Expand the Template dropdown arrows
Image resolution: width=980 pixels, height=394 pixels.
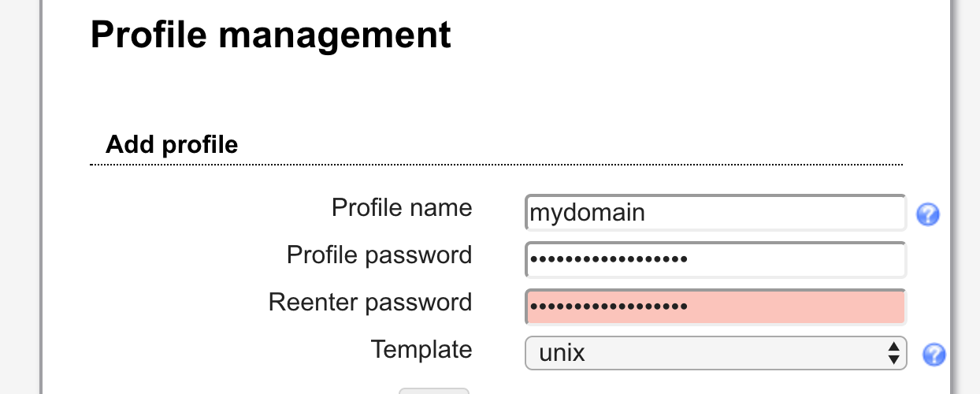(x=893, y=353)
